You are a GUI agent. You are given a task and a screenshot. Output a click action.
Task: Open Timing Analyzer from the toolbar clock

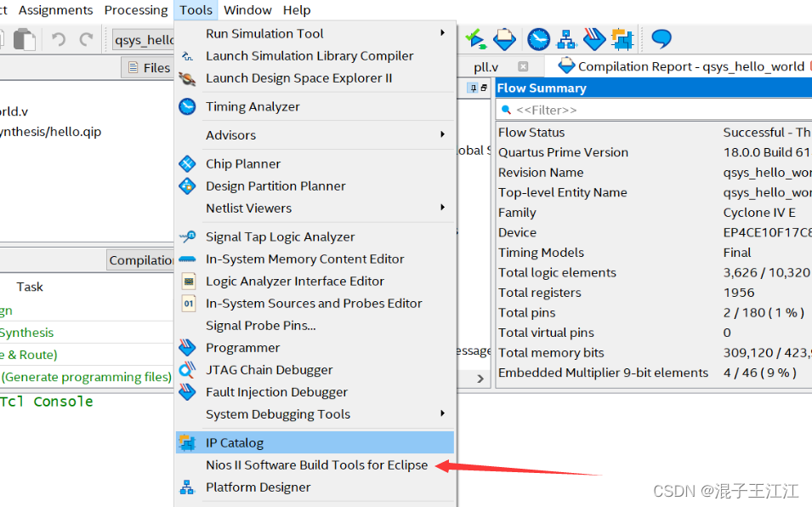(538, 39)
